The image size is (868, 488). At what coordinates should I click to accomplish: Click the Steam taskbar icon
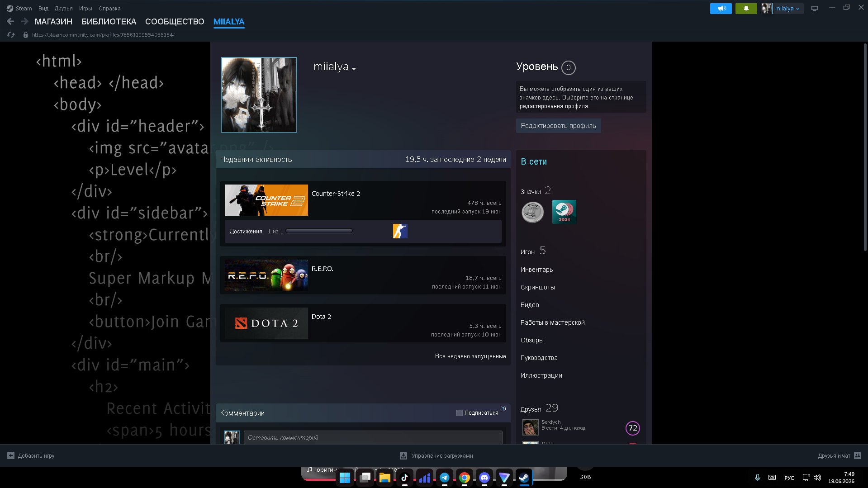point(524,478)
